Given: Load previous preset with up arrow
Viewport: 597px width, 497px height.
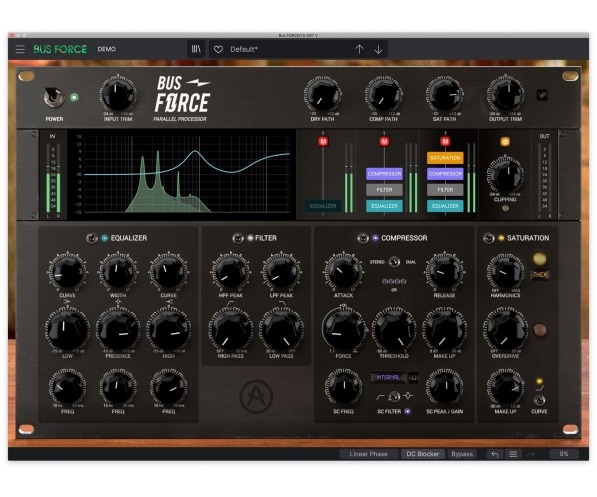Looking at the screenshot, I should (x=359, y=49).
